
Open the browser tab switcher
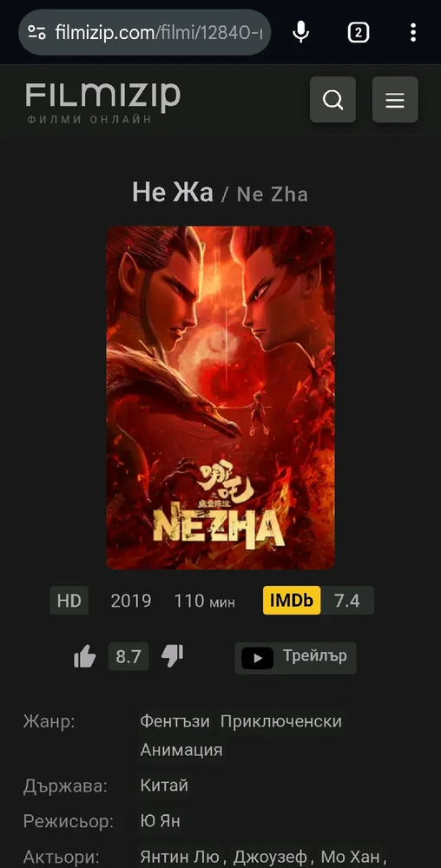[x=358, y=33]
